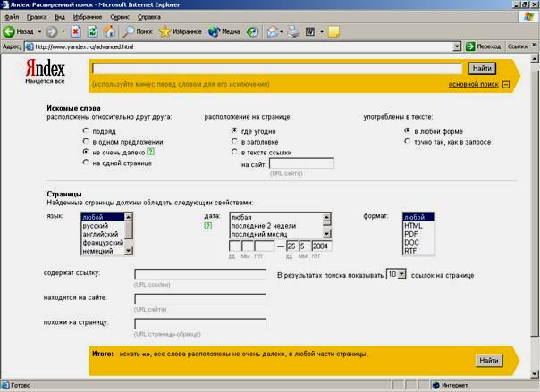Open the Сервис menu

point(120,17)
